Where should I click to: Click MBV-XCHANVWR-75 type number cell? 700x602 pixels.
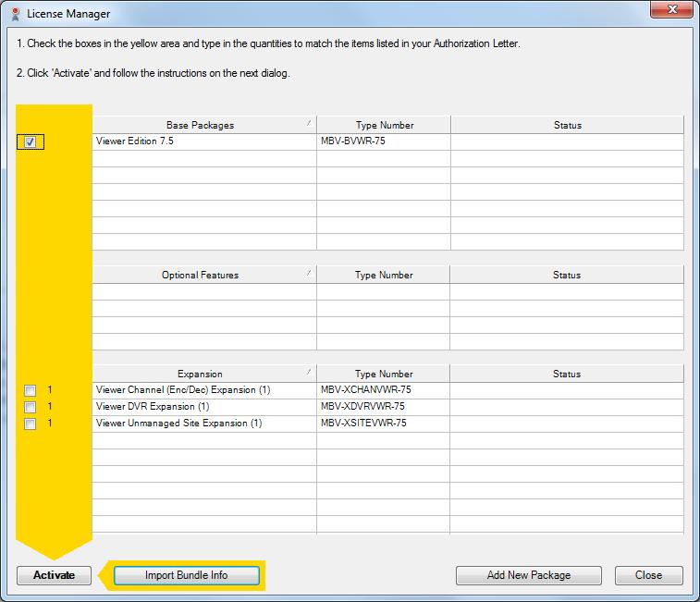(x=383, y=390)
